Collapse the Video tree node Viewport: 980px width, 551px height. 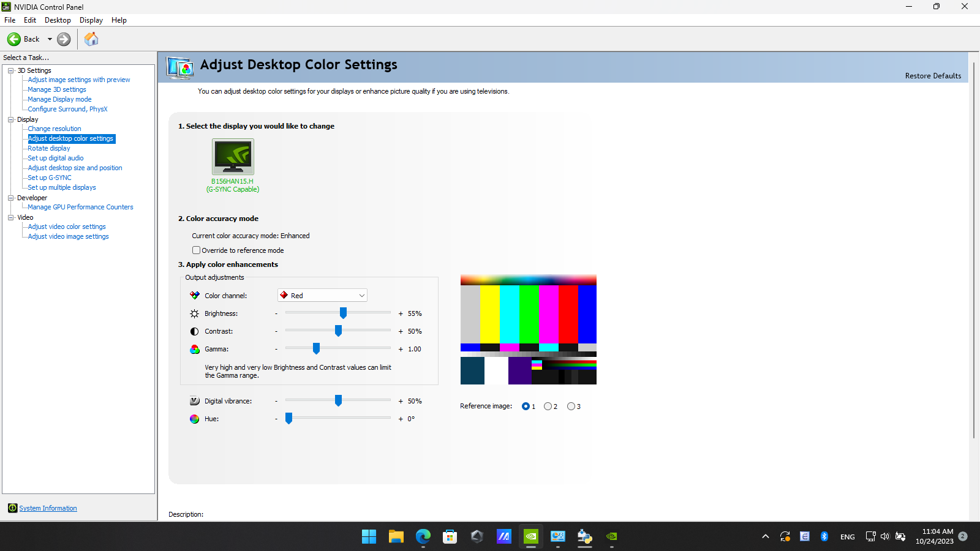click(x=11, y=217)
